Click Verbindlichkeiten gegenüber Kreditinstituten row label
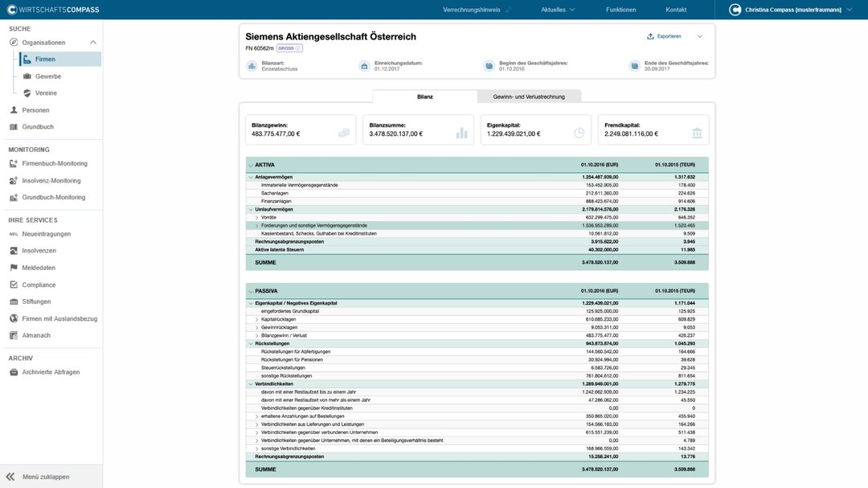868x488 pixels. point(307,408)
